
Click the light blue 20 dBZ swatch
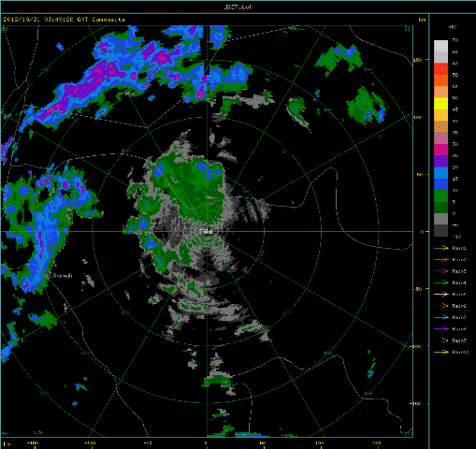pyautogui.click(x=440, y=173)
